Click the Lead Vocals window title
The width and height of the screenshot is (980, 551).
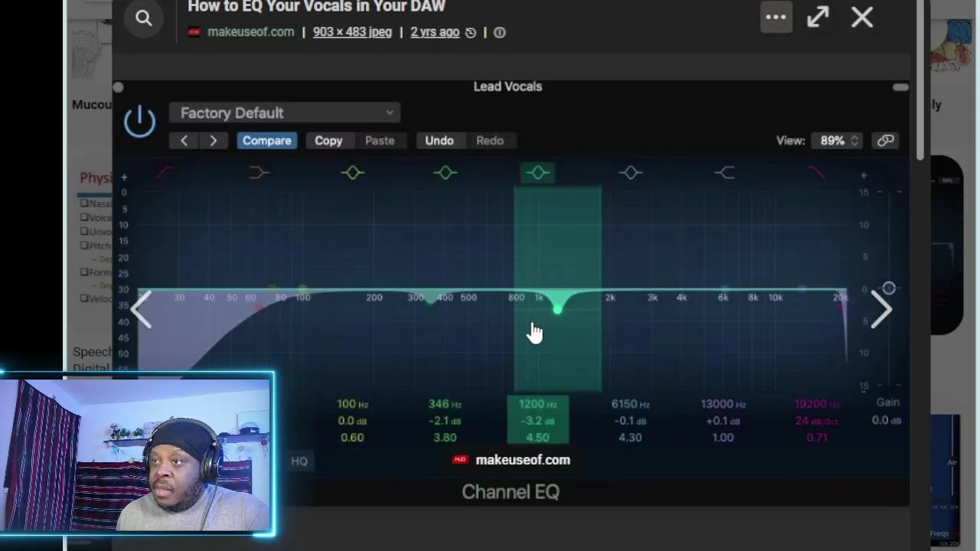point(508,86)
